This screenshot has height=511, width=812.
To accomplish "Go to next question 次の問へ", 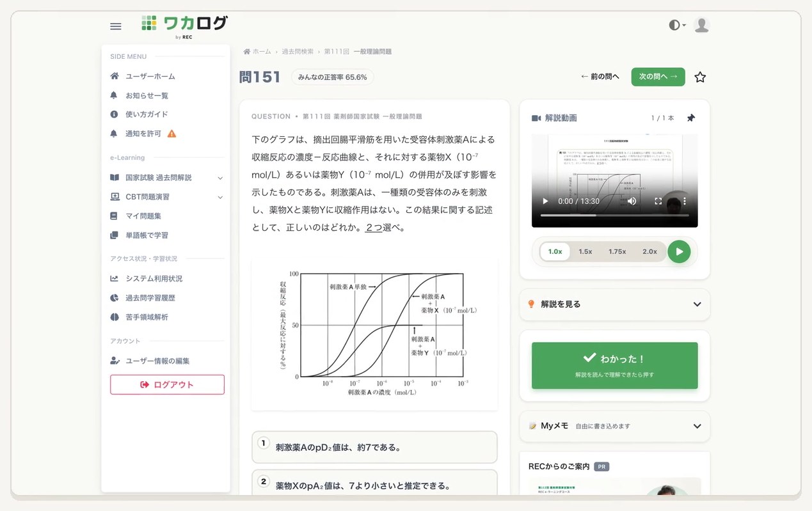I will click(658, 77).
